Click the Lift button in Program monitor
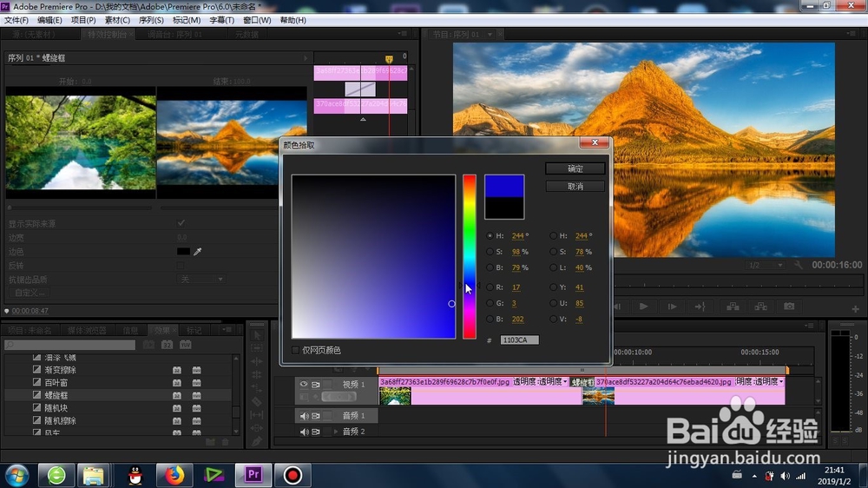 tap(733, 307)
